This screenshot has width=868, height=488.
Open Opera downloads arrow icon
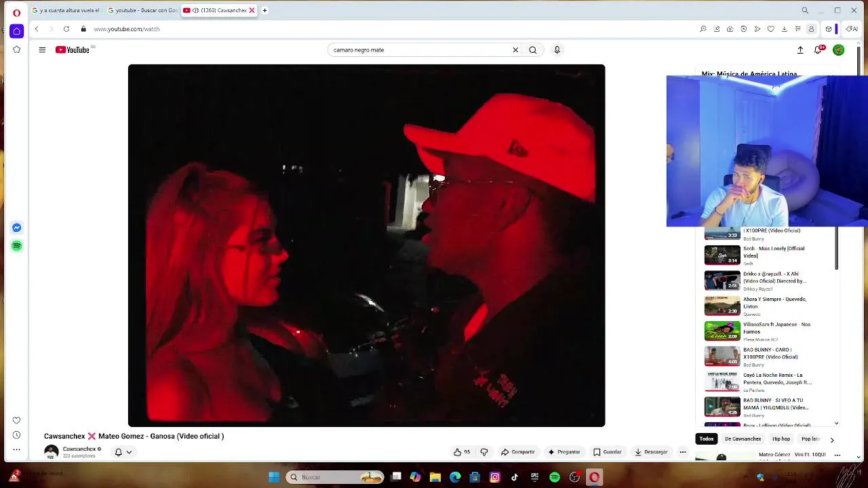click(785, 29)
